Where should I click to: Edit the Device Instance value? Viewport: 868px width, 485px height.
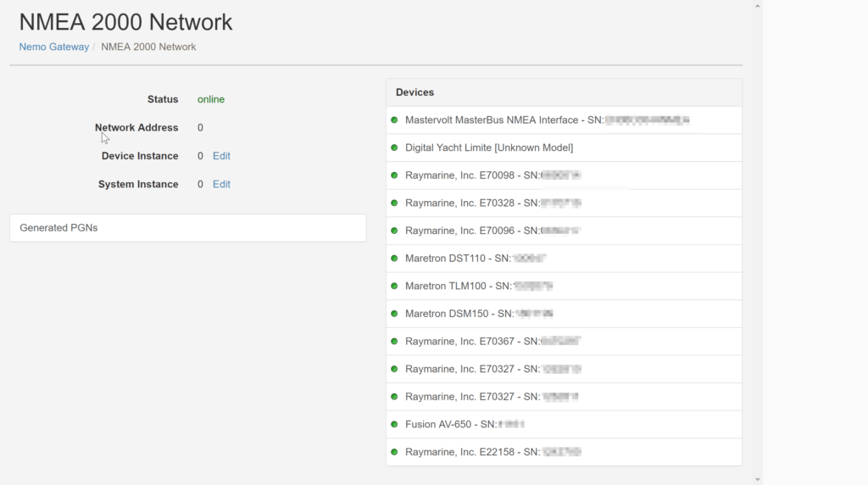221,156
